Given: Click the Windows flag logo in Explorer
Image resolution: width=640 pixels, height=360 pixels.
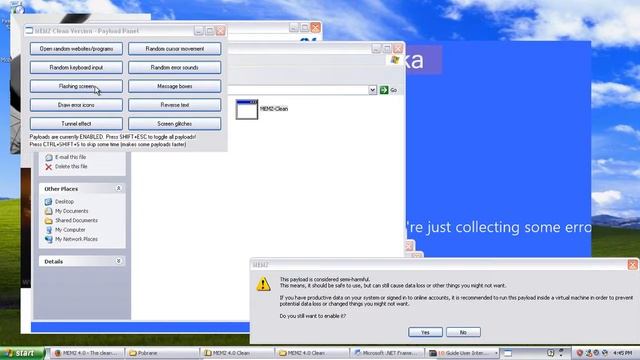Looking at the screenshot, I should pos(395,60).
